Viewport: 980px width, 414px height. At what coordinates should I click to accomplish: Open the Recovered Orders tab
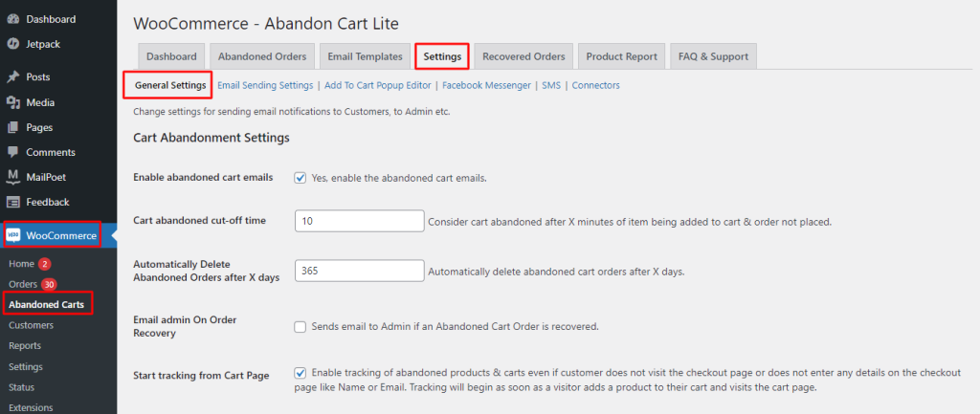(524, 56)
